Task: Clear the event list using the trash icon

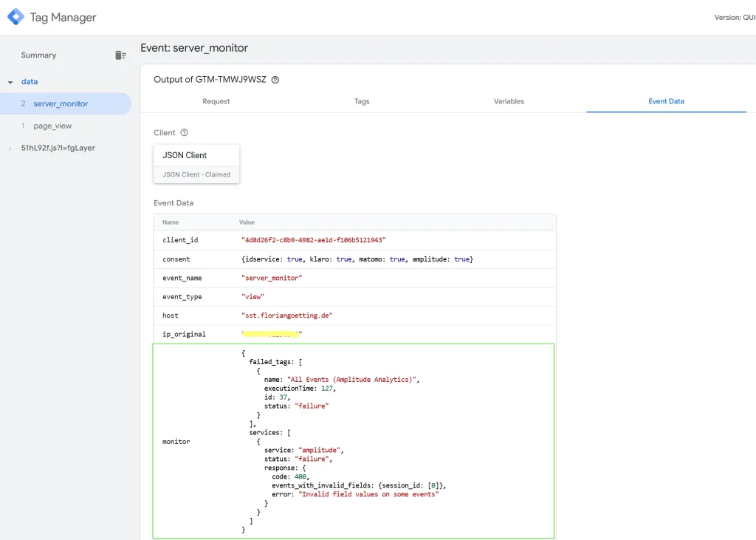Action: [x=120, y=55]
